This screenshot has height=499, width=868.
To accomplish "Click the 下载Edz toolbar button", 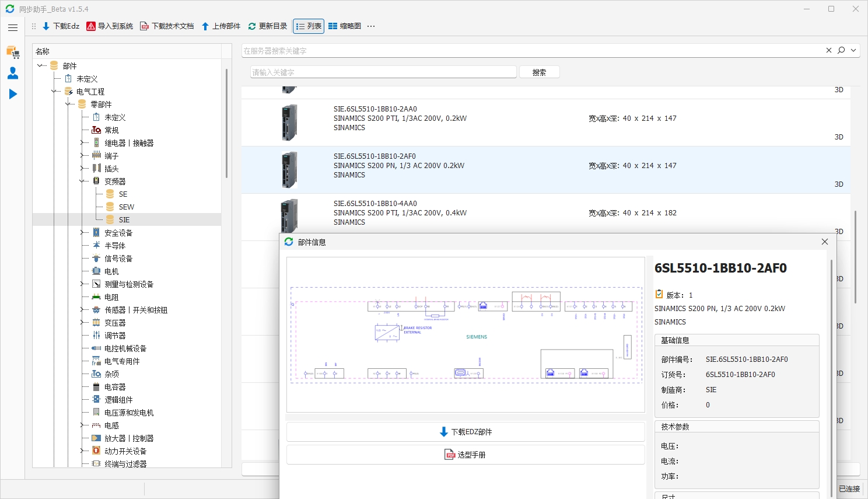I will pyautogui.click(x=61, y=26).
